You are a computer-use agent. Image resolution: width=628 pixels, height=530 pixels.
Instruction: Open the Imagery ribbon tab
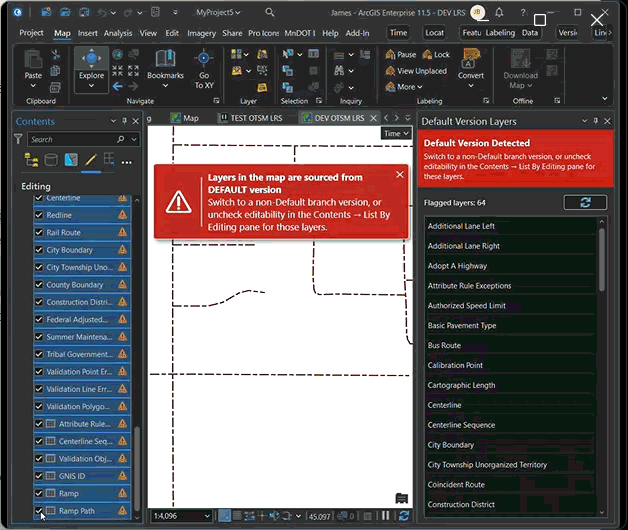tap(201, 33)
